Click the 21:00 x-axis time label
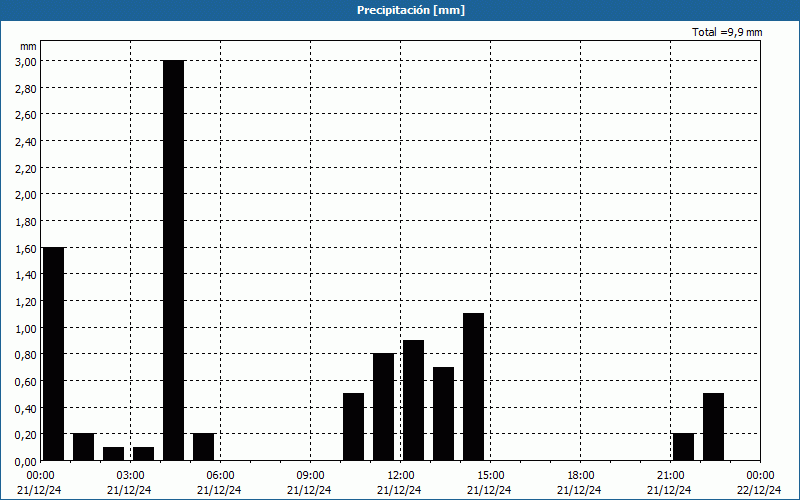This screenshot has height=500, width=800. pos(670,476)
